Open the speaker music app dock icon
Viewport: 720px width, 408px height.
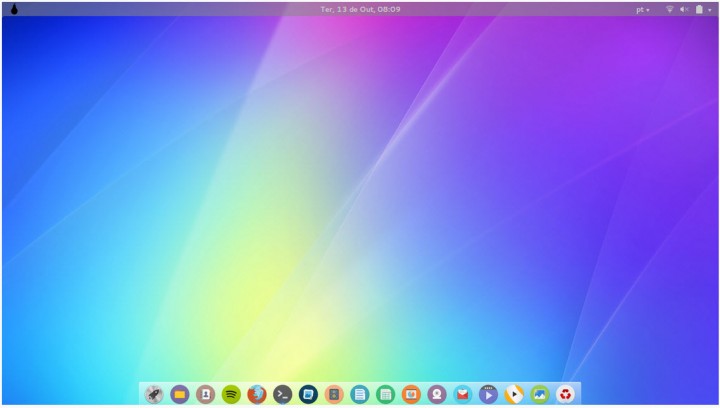(334, 394)
